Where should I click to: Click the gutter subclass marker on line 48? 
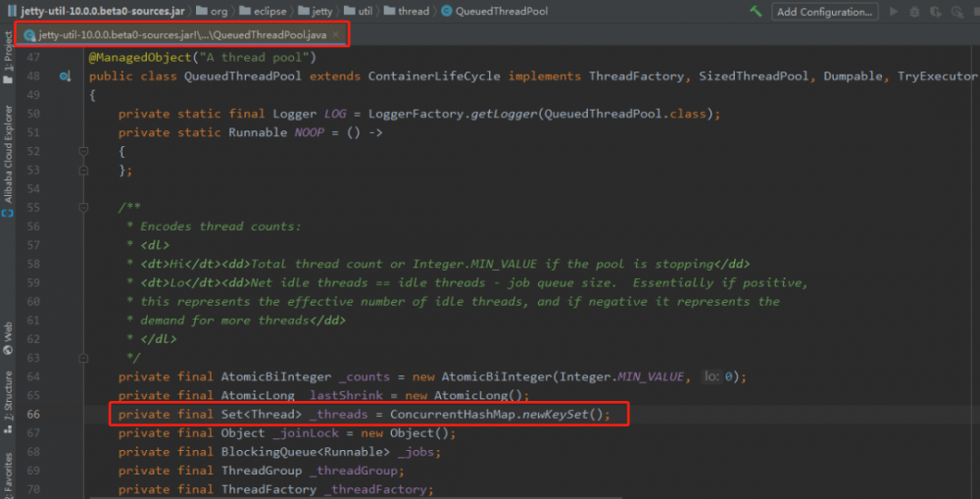[65, 76]
